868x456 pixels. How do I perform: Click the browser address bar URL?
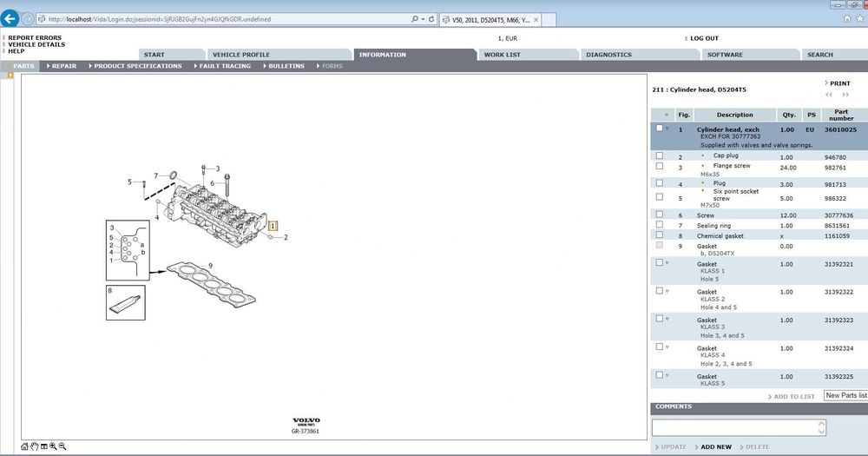coord(160,19)
